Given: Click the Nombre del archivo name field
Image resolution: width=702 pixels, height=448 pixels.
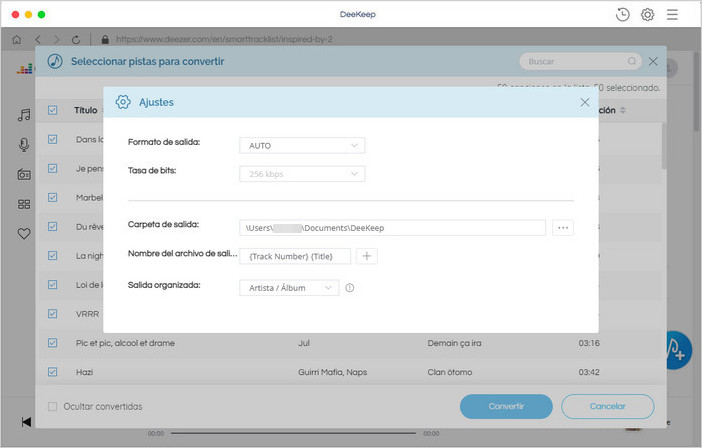Looking at the screenshot, I should [x=295, y=256].
